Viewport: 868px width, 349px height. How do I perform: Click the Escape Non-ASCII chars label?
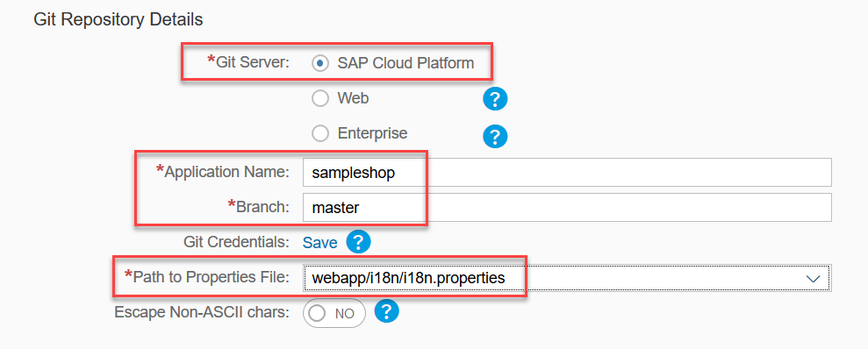pos(202,312)
